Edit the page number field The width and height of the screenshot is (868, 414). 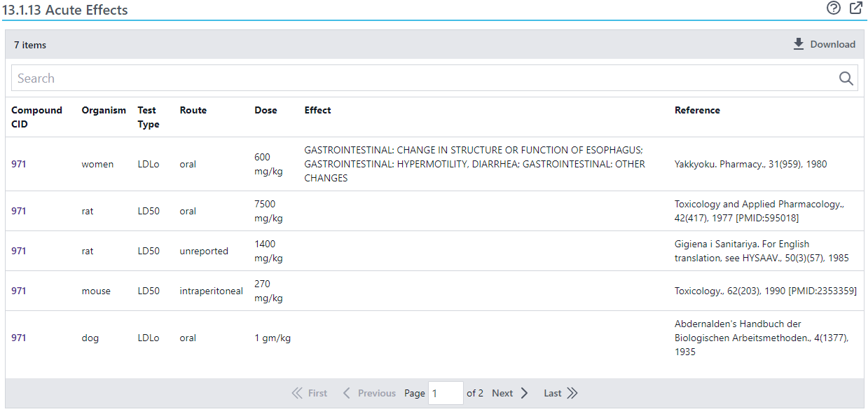point(446,393)
